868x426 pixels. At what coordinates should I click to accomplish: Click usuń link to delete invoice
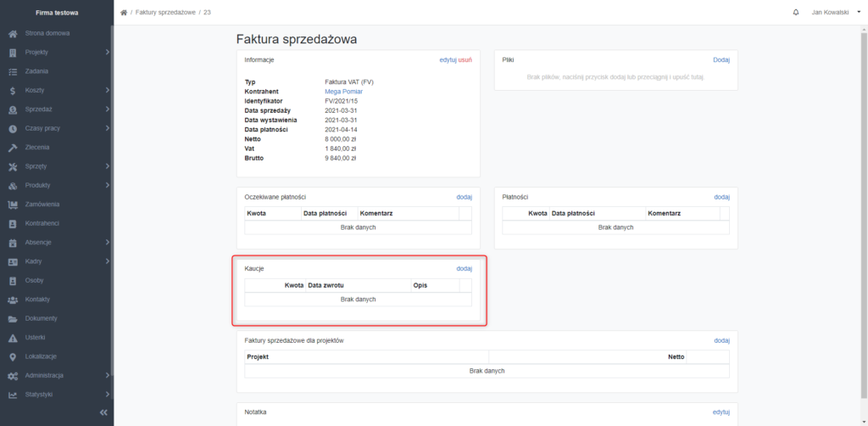465,60
